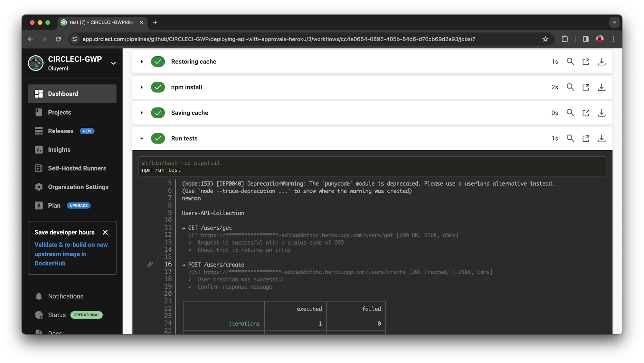Open Saving cache output in new tab
Viewport: 644px width, 363px height.
[586, 113]
